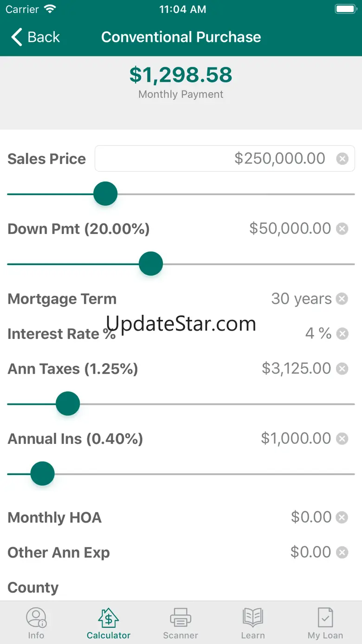362x644 pixels.
Task: Clear the Interest Rate value
Action: point(342,334)
